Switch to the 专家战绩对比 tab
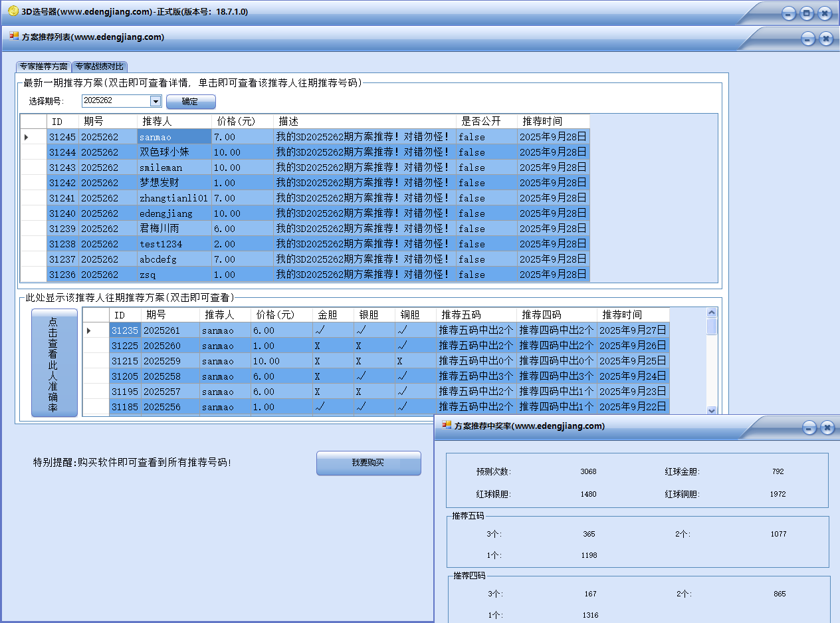The image size is (840, 623). tap(99, 66)
